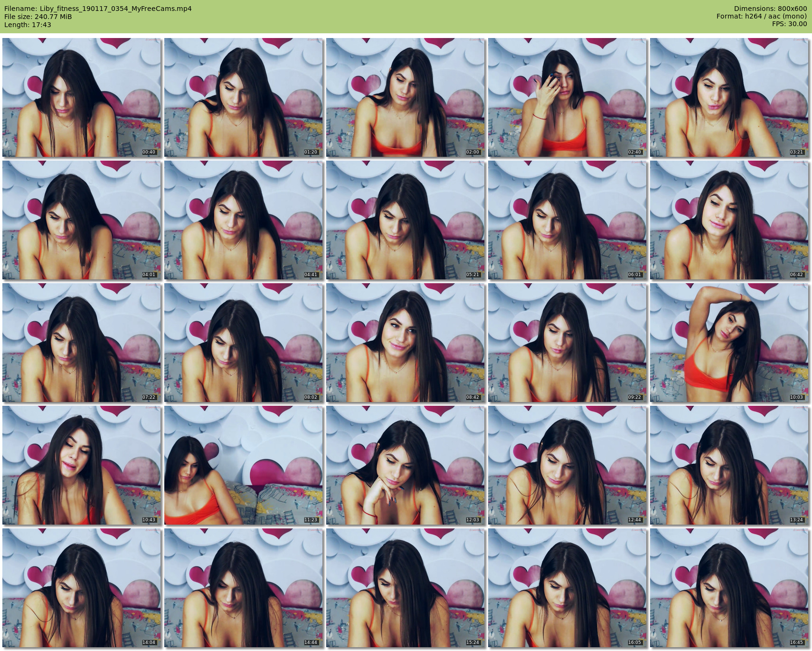This screenshot has height=651, width=812.
Task: Click the 'Dimensions: 800x600' header text
Action: click(x=770, y=9)
